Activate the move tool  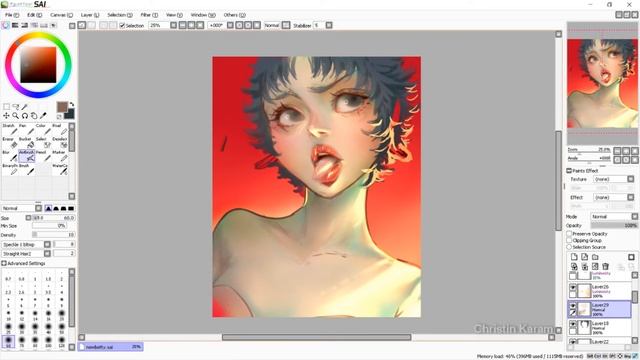pyautogui.click(x=6, y=116)
